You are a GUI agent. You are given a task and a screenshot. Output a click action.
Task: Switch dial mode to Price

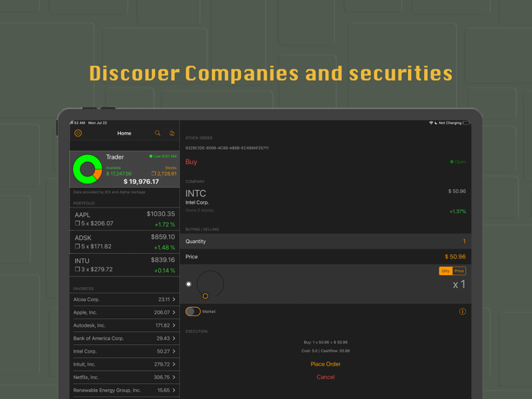click(x=459, y=271)
